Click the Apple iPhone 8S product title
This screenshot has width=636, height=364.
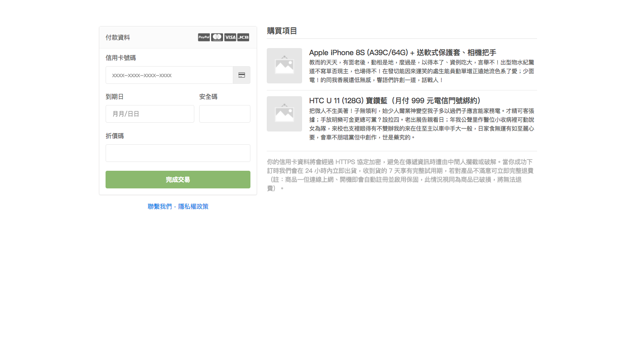pos(403,53)
